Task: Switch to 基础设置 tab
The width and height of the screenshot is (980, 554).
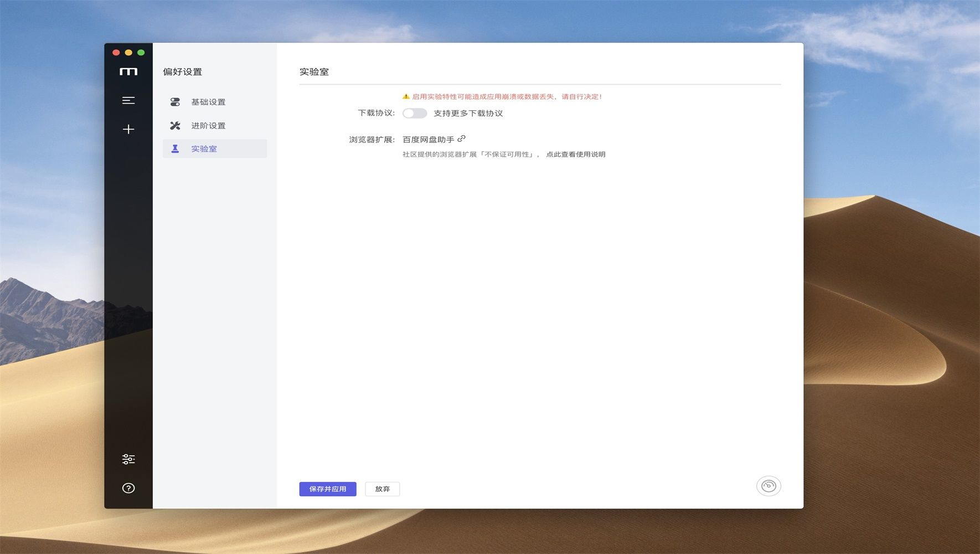Action: click(x=215, y=102)
